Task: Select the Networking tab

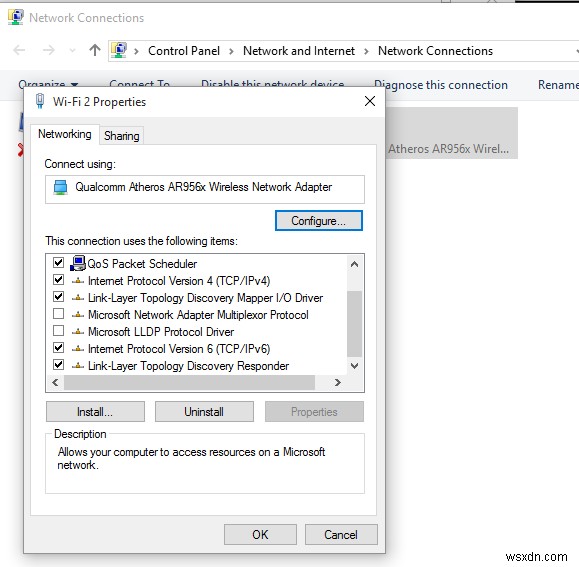Action: 65,134
